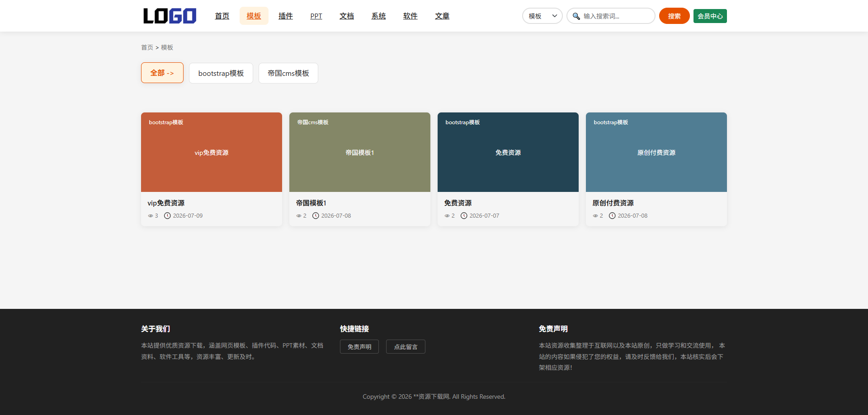The width and height of the screenshot is (868, 415).
Task: Filter by 帝国cms模板 category
Action: point(288,73)
